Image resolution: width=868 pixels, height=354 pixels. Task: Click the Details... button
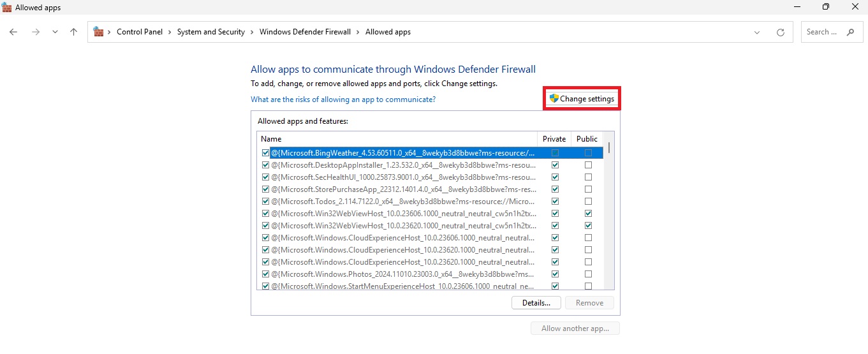click(x=536, y=303)
